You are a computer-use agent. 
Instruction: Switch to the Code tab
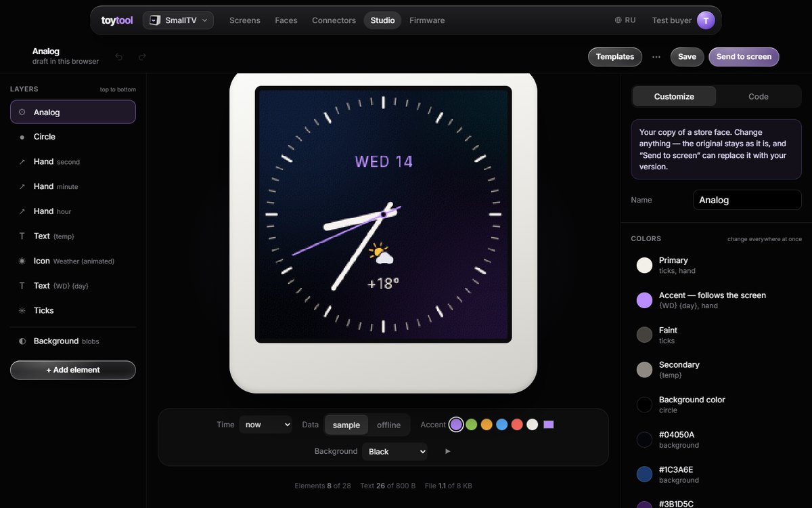(759, 96)
